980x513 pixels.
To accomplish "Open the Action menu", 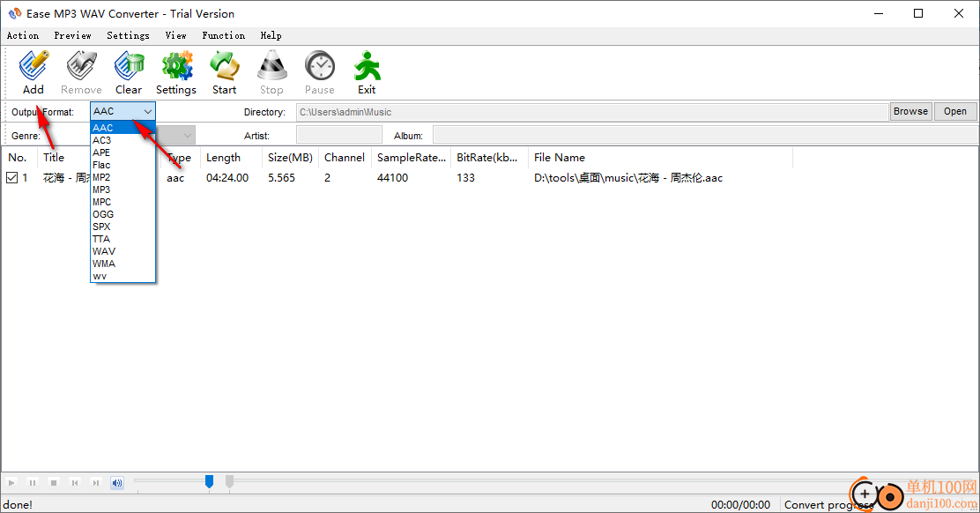I will (23, 35).
